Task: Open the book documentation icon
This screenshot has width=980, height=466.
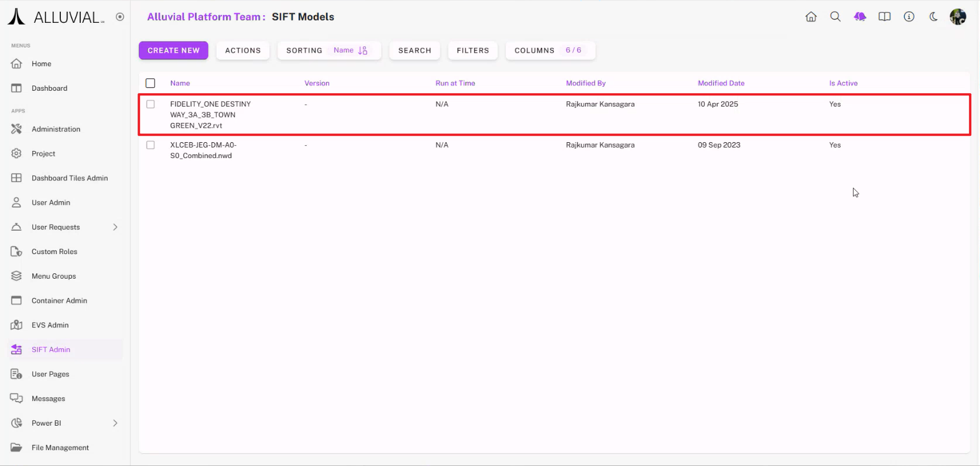Action: [x=885, y=17]
